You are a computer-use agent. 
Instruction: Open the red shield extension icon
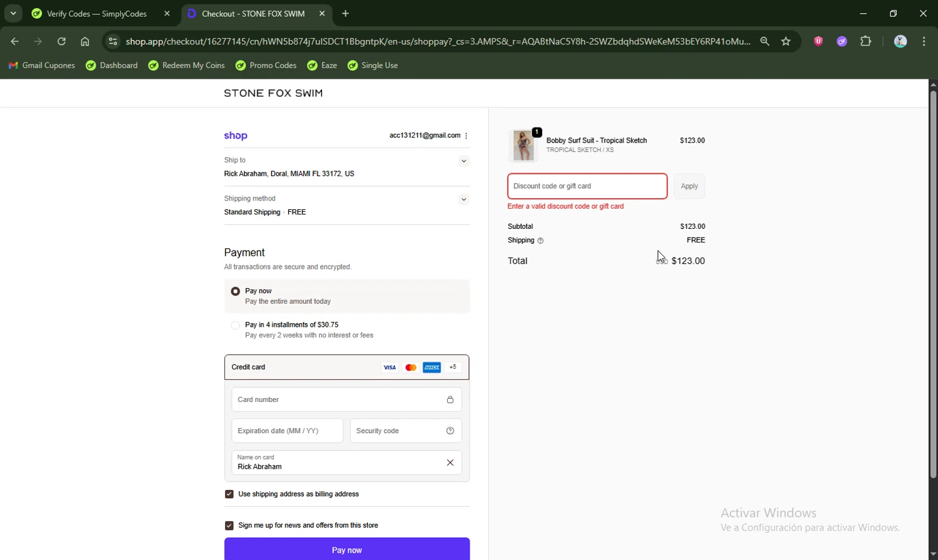(x=818, y=41)
